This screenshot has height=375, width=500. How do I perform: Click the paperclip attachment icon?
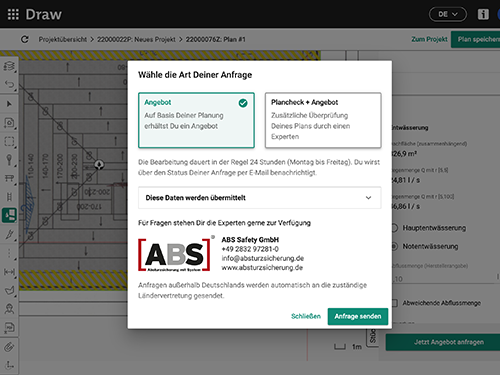pyautogui.click(x=9, y=347)
